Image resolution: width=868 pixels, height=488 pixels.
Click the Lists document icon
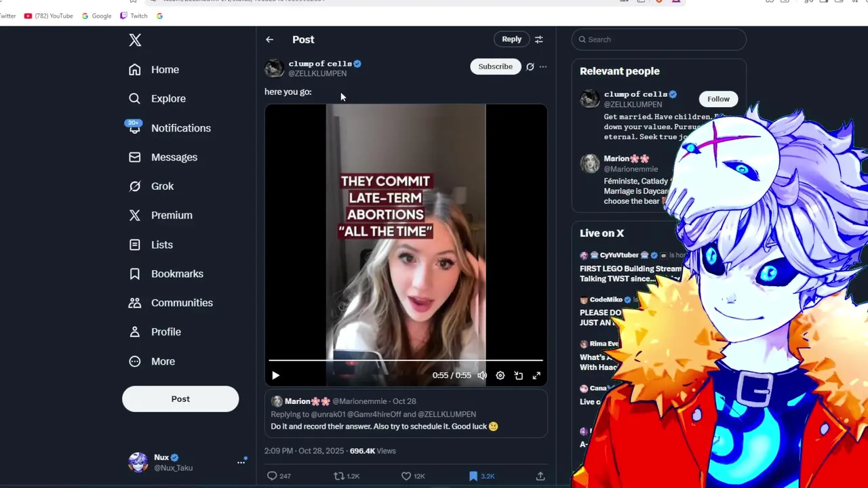tap(135, 245)
